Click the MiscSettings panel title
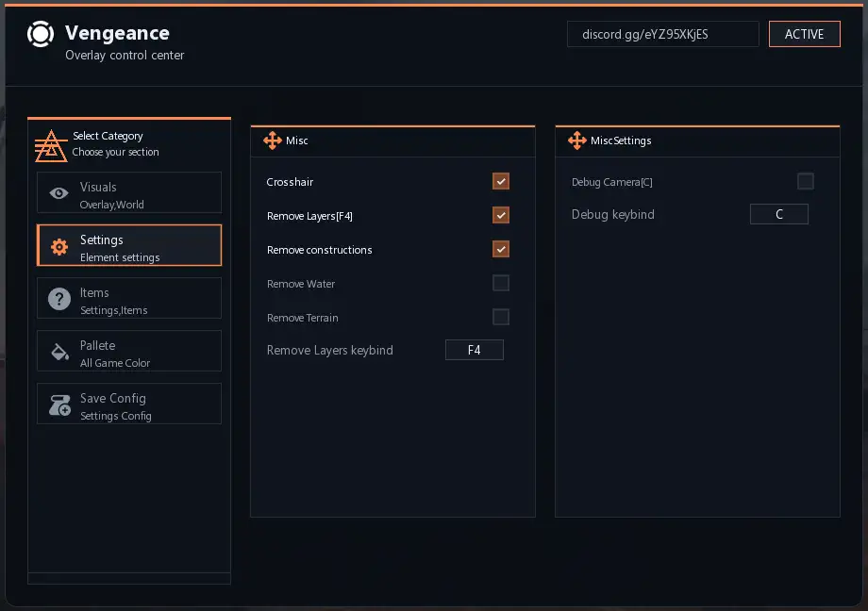Image resolution: width=868 pixels, height=611 pixels. tap(621, 140)
